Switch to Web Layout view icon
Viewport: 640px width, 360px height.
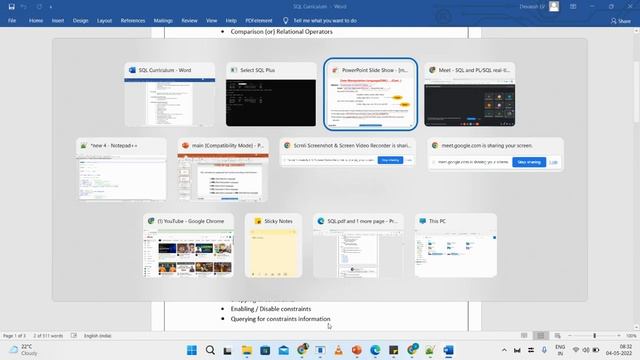pyautogui.click(x=557, y=336)
